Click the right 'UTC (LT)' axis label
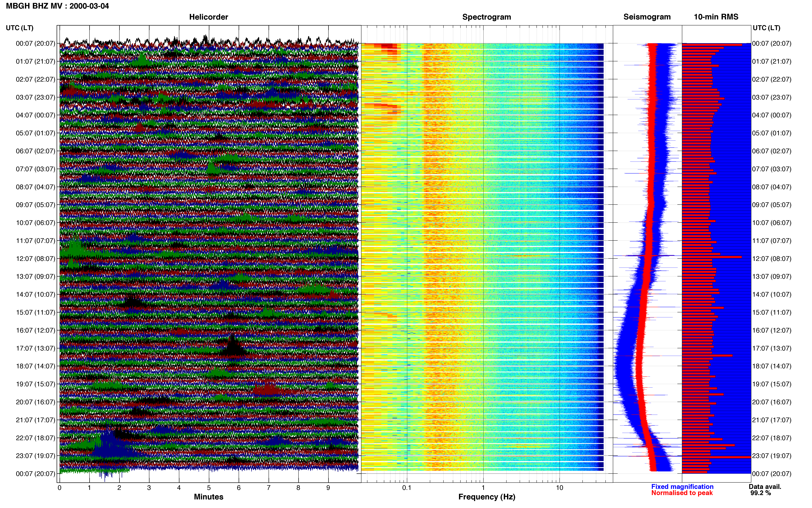This screenshot has width=812, height=508. tap(766, 28)
